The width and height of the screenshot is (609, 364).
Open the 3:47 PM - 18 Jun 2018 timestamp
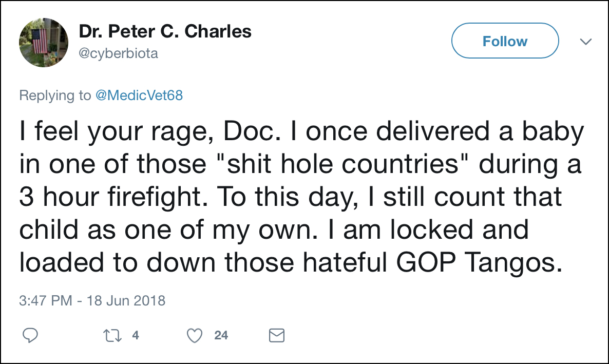tap(92, 300)
